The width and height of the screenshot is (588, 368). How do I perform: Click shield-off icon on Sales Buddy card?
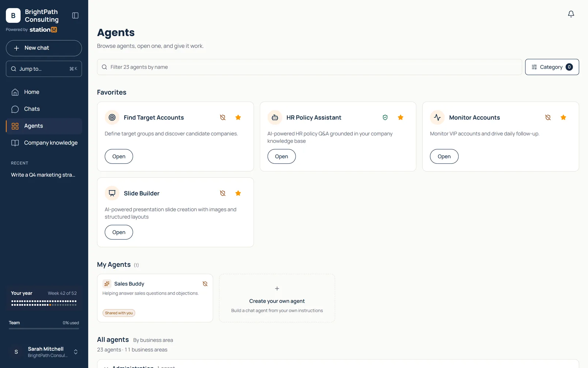point(205,284)
